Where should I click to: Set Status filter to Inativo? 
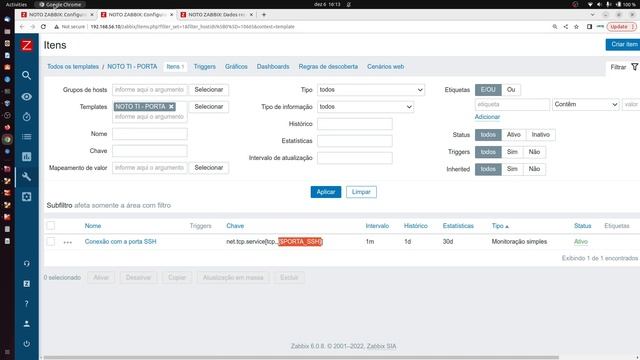pyautogui.click(x=540, y=135)
